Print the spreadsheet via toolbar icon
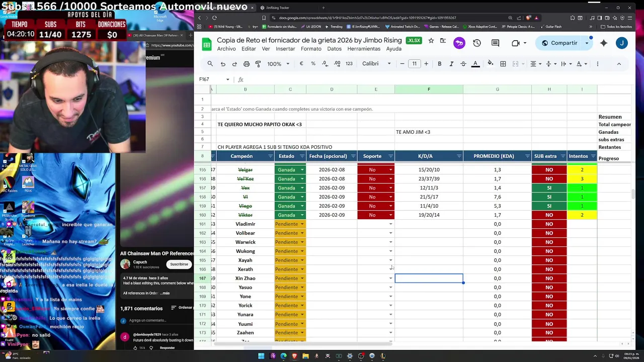This screenshot has width=644, height=362. click(x=247, y=64)
